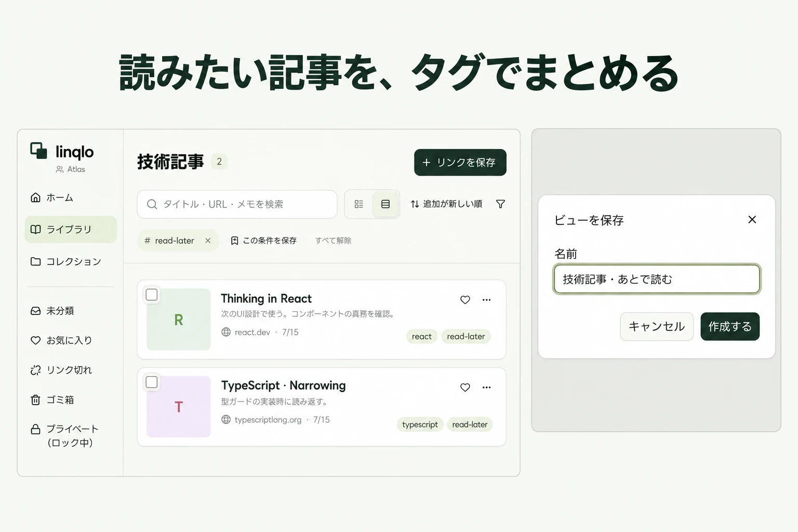Click the magnifier icon in search field
Viewport: 798px width, 532px height.
pos(152,204)
